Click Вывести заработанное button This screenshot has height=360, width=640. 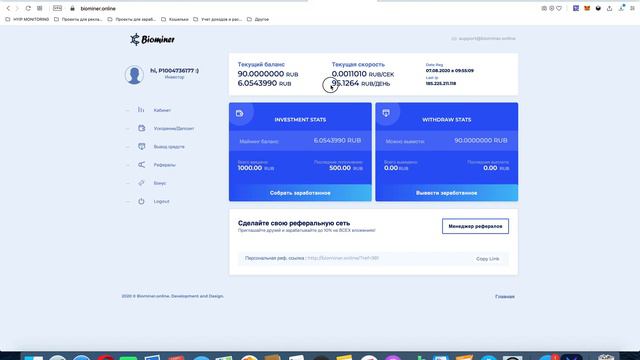coord(447,193)
